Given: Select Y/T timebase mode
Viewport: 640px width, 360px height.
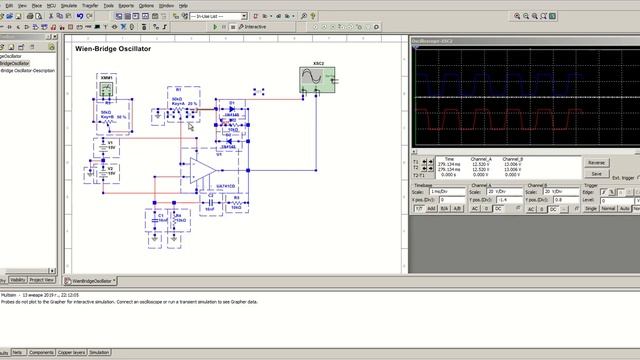Looking at the screenshot, I should pyautogui.click(x=419, y=209).
